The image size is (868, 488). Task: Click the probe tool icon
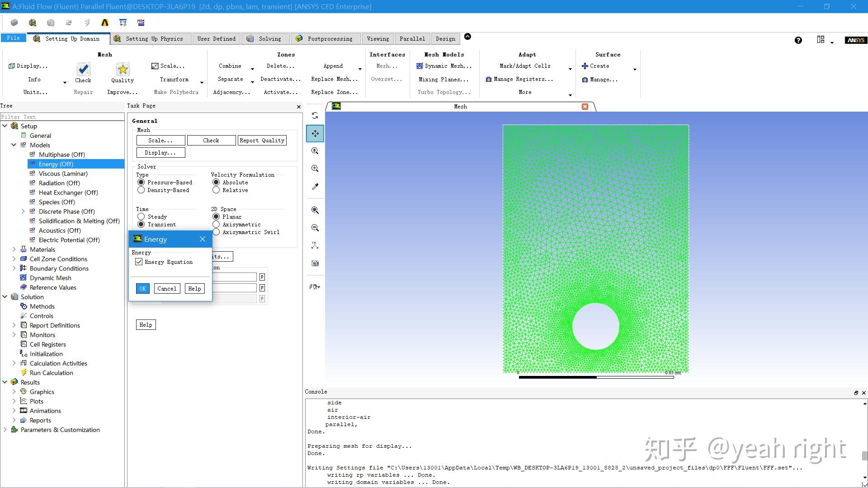coord(315,187)
